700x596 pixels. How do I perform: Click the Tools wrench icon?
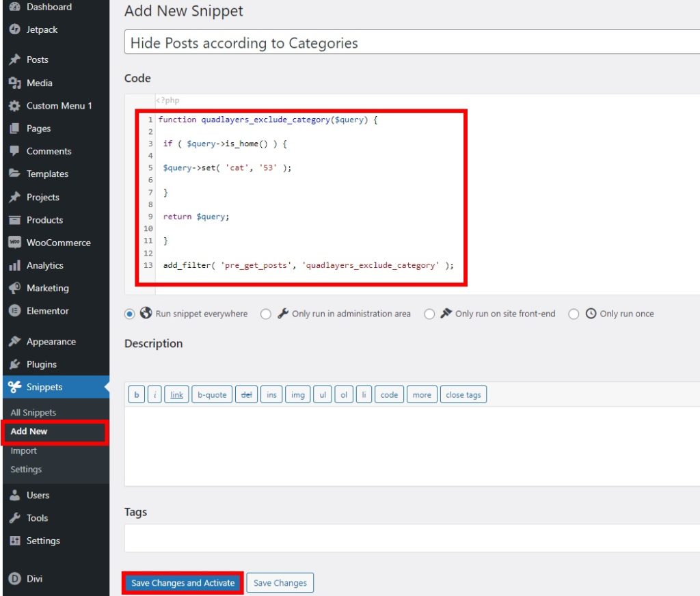[15, 518]
